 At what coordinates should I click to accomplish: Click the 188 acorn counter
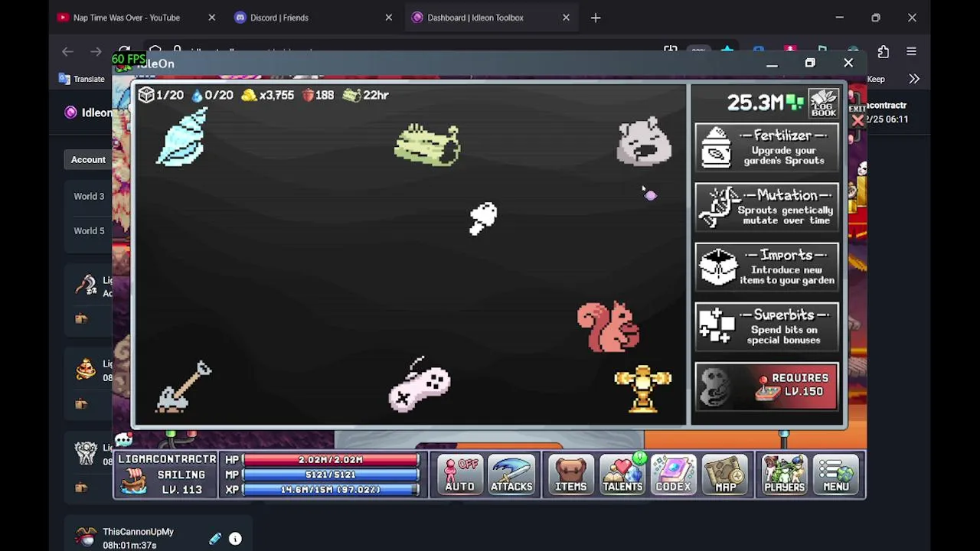click(318, 95)
